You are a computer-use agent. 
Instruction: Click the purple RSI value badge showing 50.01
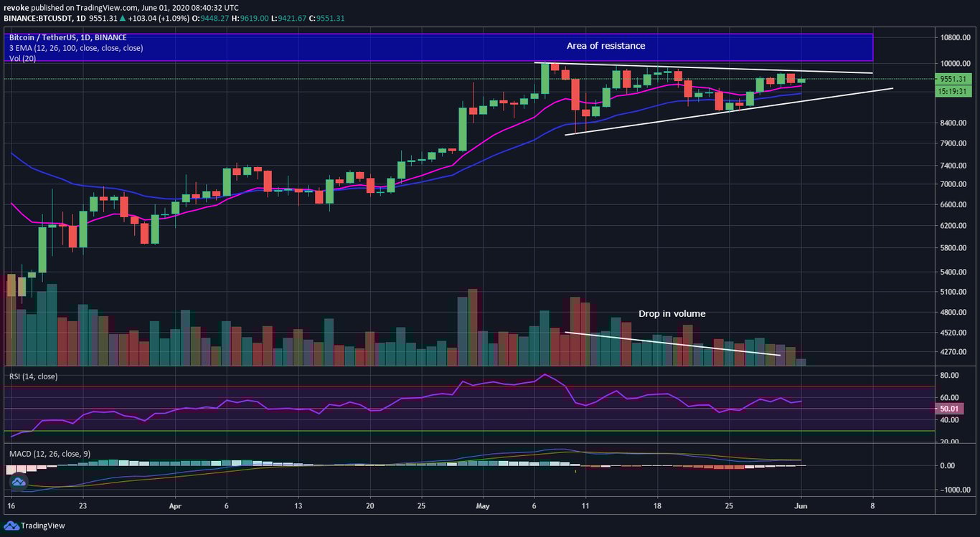[x=948, y=407]
